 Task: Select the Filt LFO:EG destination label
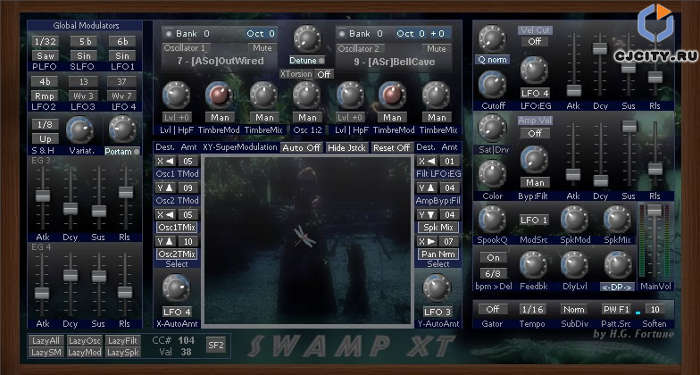[438, 174]
